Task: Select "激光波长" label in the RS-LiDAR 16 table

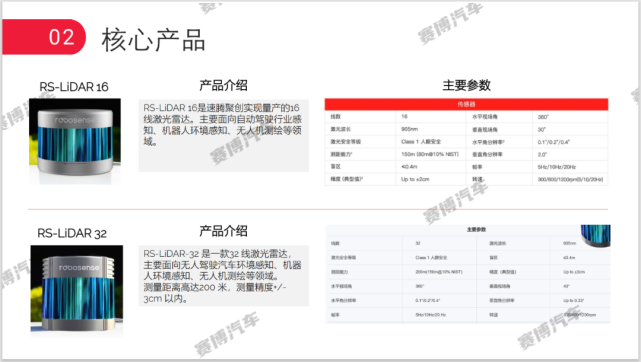Action: [x=341, y=129]
